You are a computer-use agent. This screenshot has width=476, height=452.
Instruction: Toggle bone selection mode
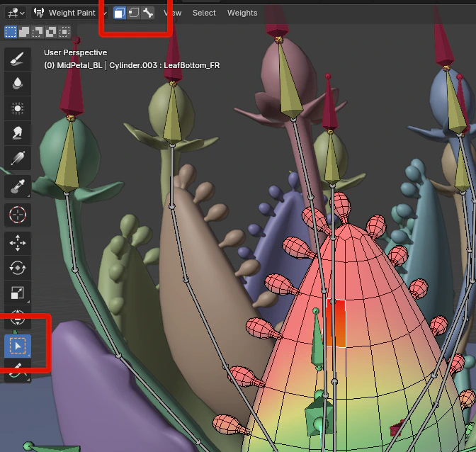tap(148, 13)
